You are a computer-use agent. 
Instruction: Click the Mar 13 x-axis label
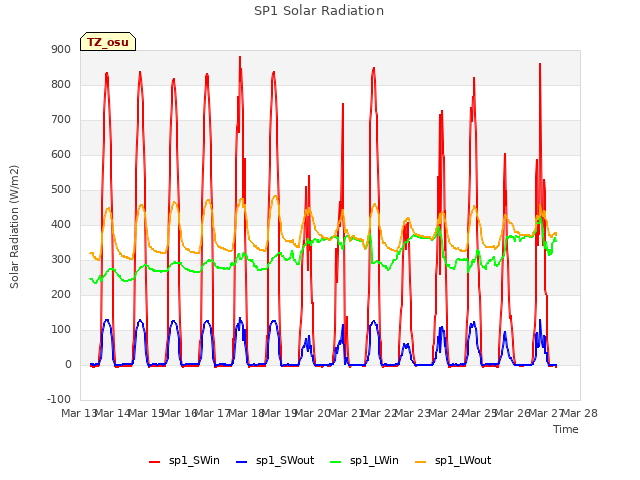coord(79,413)
